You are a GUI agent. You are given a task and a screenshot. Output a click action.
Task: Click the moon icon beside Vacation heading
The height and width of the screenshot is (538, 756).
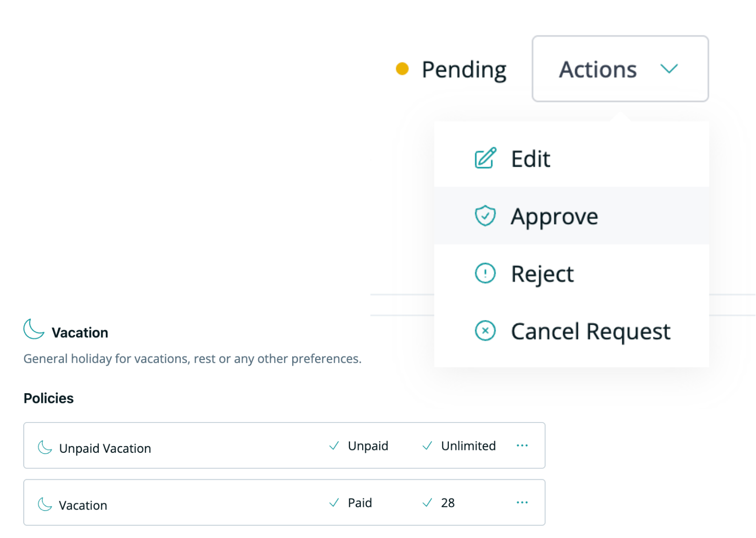coord(34,329)
